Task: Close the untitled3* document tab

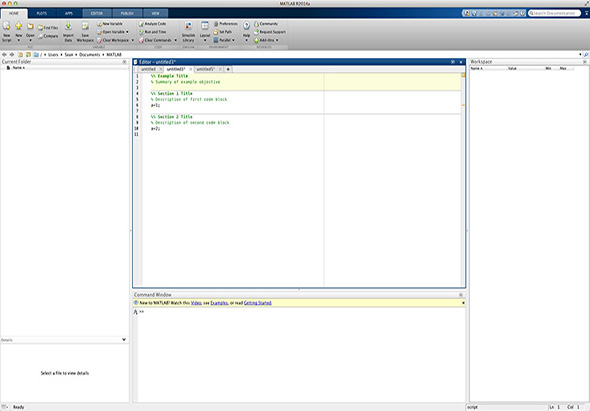Action: 190,69
